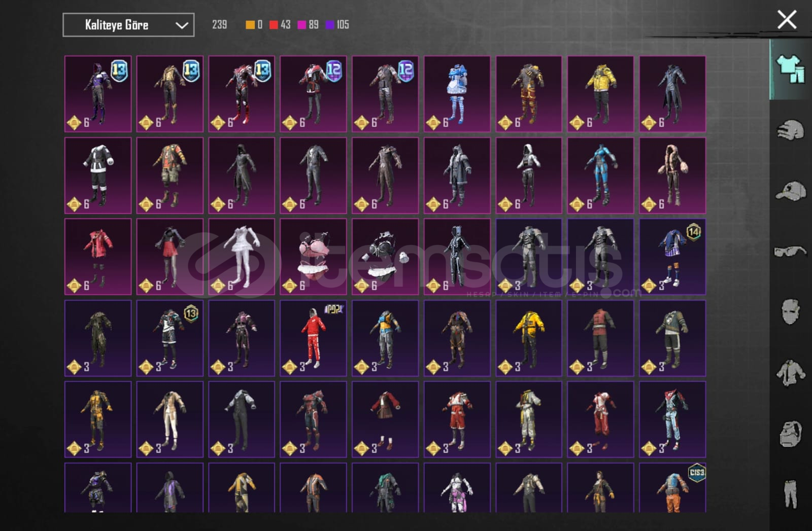Select the black and white Santa-style outfit
Image resolution: width=812 pixels, height=531 pixels.
click(x=98, y=175)
